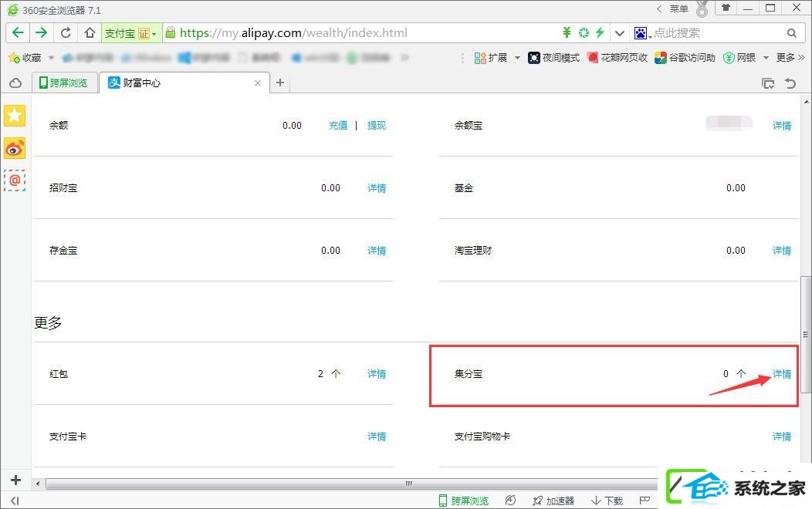Click the magnifier search icon
Viewport: 812px width, 509px height.
point(791,33)
